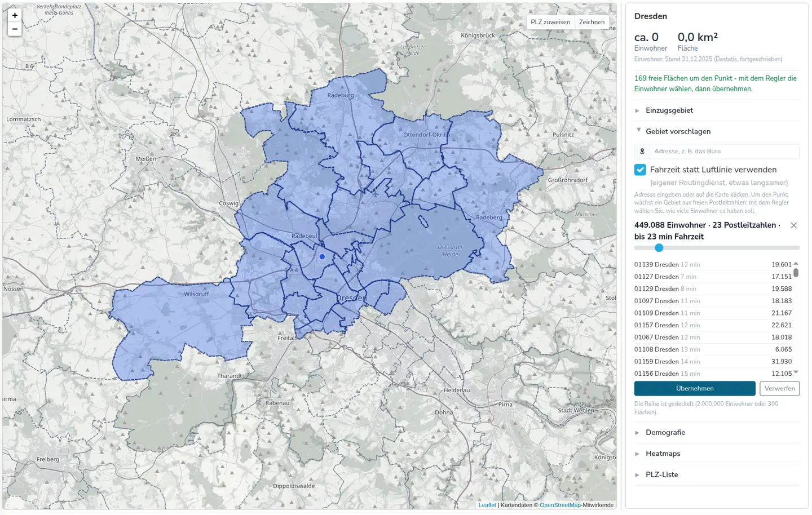
Task: Select row 01129 Dresden 8 min
Action: tap(713, 288)
